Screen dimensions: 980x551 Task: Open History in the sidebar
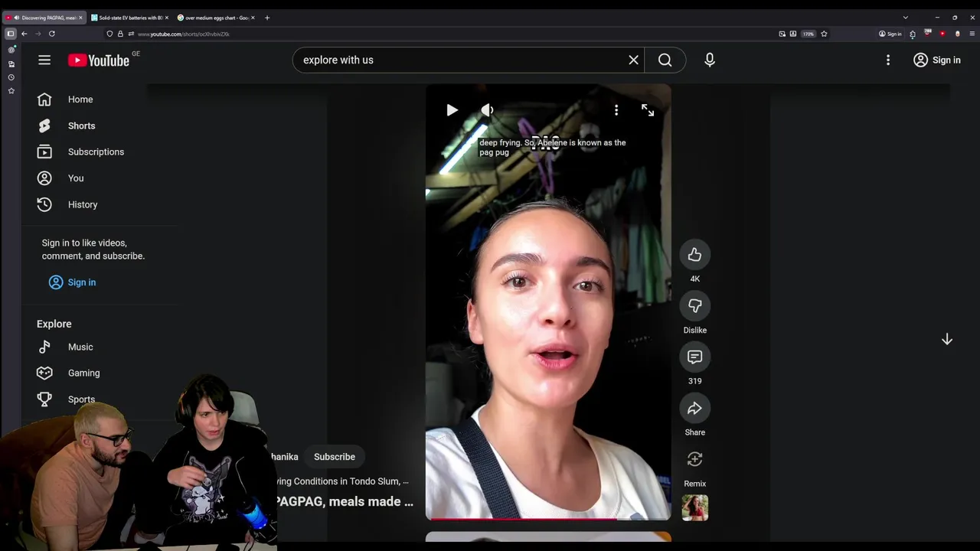point(83,204)
